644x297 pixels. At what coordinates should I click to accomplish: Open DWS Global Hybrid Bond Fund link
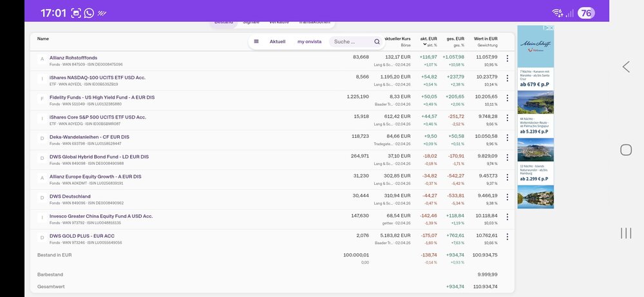pos(99,157)
